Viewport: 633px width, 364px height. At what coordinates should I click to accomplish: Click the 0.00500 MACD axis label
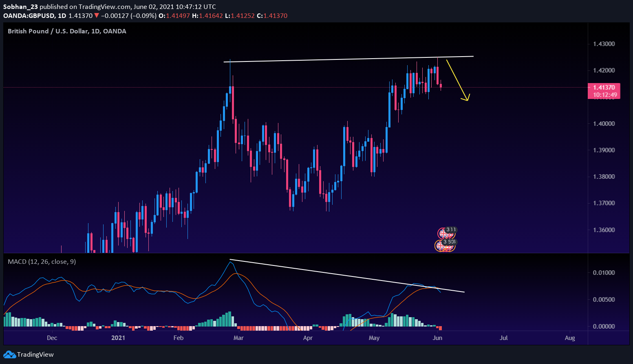pyautogui.click(x=604, y=300)
